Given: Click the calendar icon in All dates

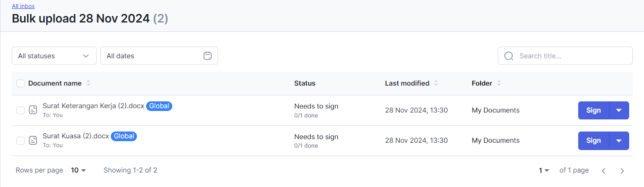Looking at the screenshot, I should (208, 56).
